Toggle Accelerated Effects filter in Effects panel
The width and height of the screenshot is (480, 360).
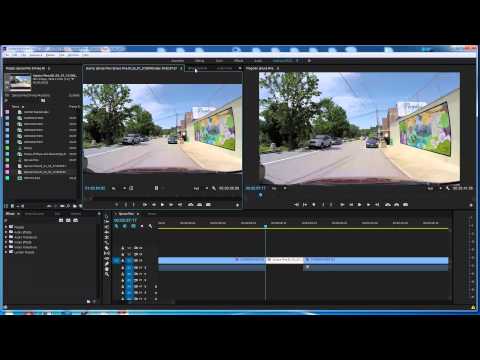[61, 220]
